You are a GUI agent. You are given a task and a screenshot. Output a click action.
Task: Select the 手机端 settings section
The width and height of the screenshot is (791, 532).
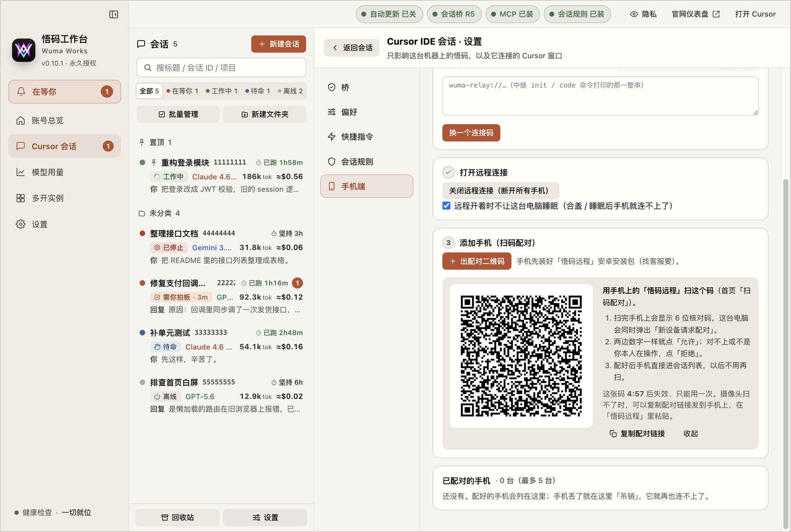(367, 186)
